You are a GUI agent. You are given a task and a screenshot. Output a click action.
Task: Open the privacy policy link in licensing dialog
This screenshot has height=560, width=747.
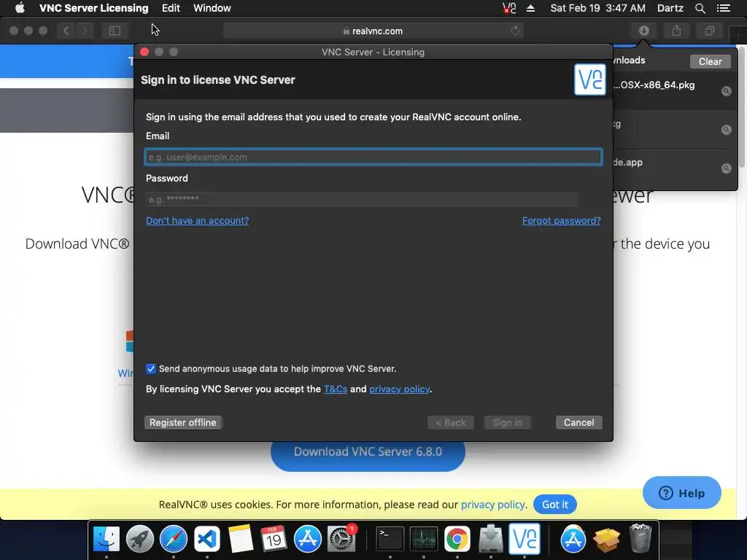pos(399,389)
